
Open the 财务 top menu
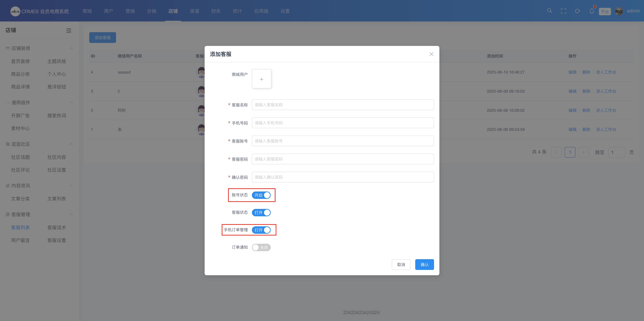pos(216,11)
